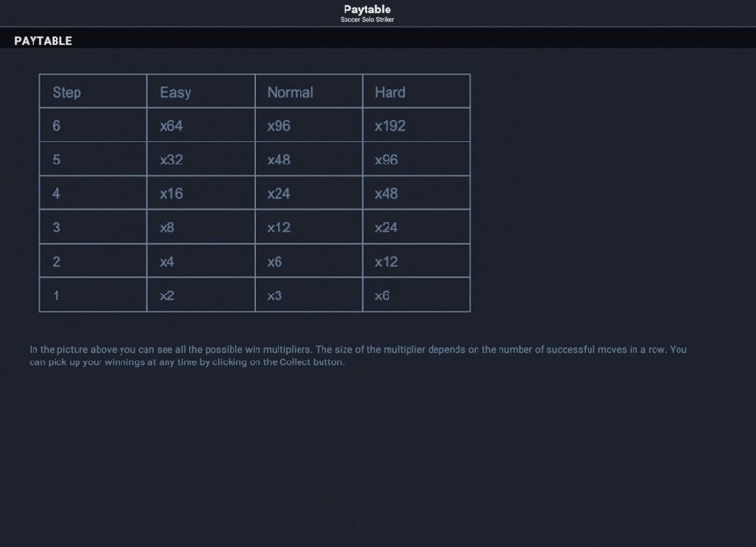Click the x32 Easy multiplier cell
Screen dimensions: 756x547
(x=201, y=159)
